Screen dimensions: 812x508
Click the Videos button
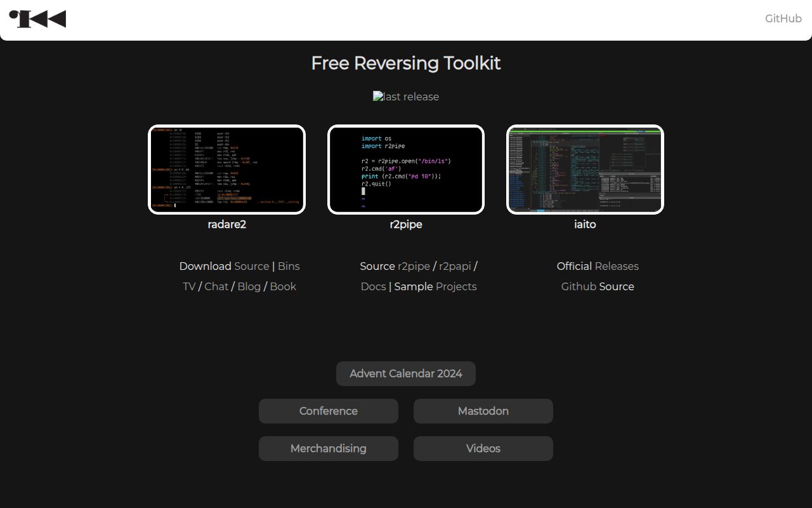(x=483, y=448)
